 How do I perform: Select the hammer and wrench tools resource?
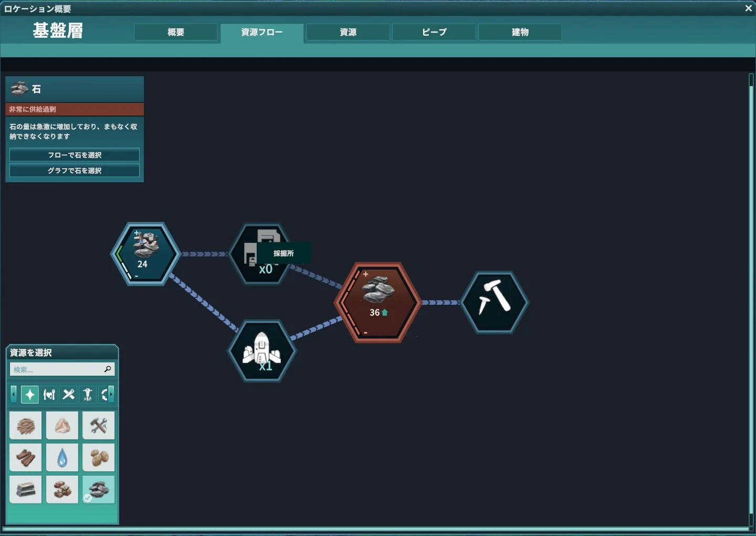click(x=99, y=426)
